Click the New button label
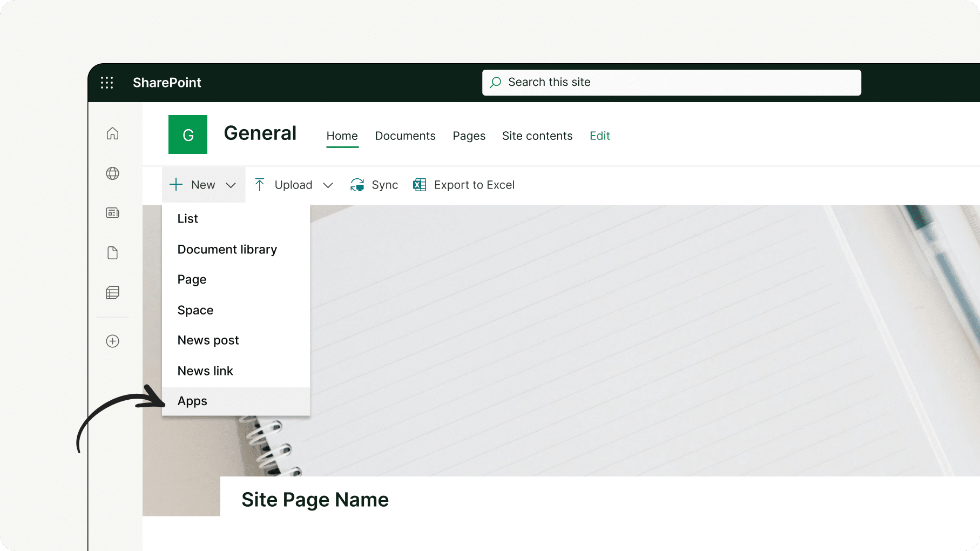 click(x=203, y=185)
